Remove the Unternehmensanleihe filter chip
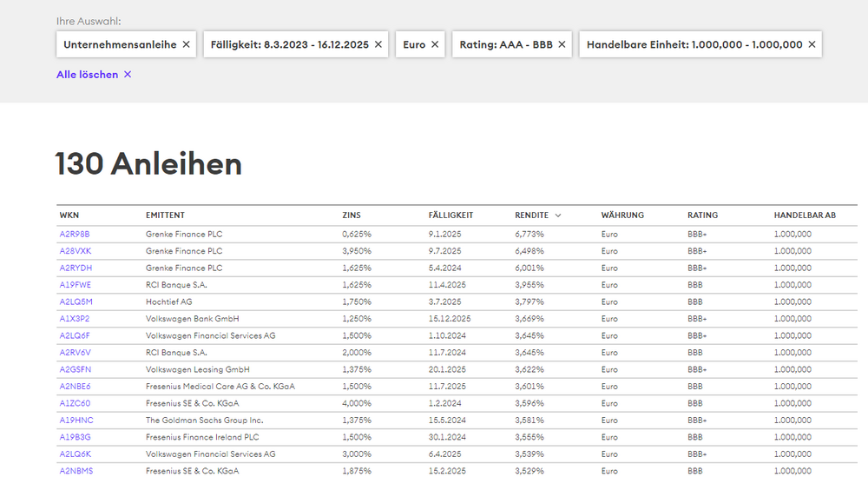The image size is (868, 477). [186, 44]
